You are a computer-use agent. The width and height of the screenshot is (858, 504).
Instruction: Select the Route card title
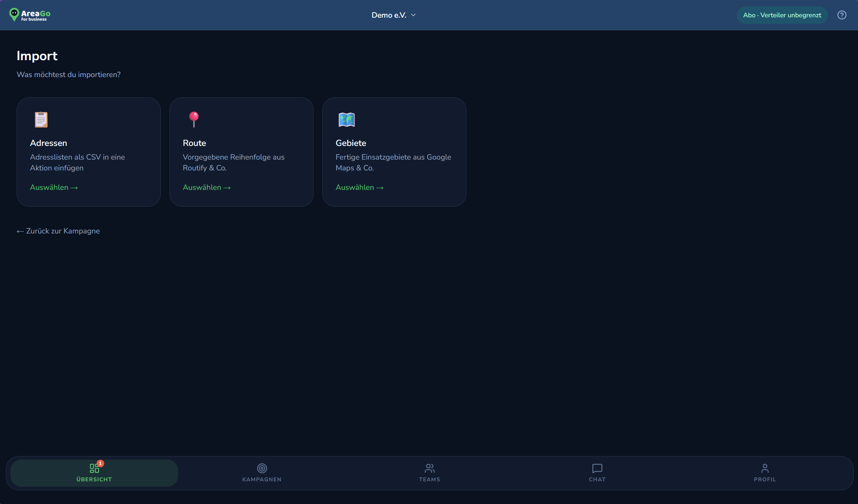click(x=194, y=143)
